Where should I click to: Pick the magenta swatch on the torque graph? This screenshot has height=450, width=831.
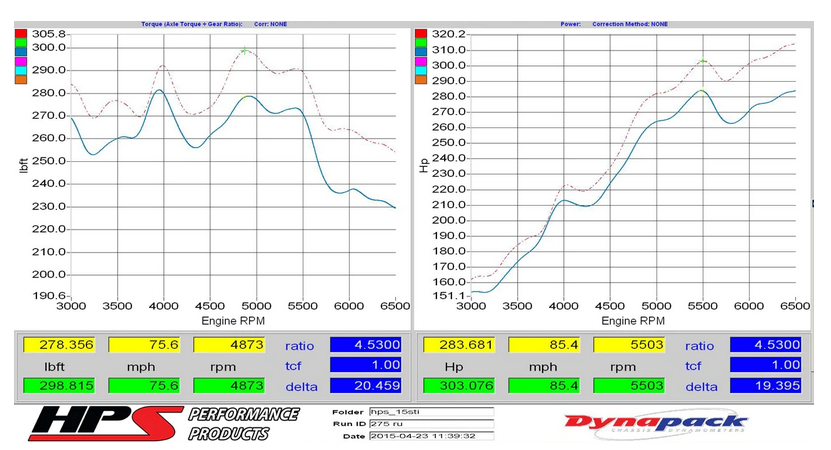coord(20,62)
